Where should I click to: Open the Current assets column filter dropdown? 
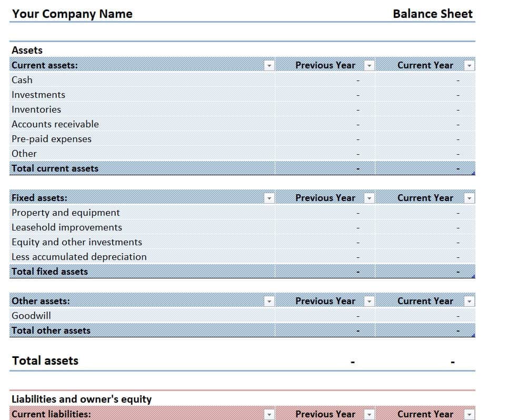(x=269, y=66)
